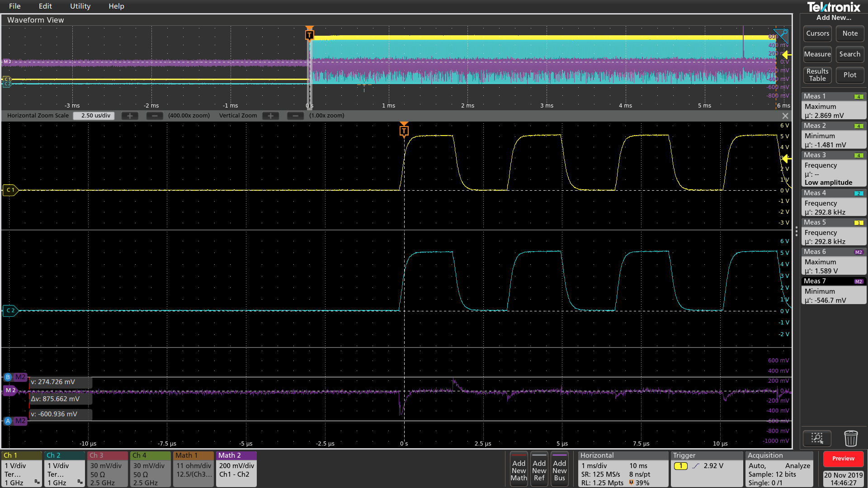Open the Utility menu

(80, 6)
